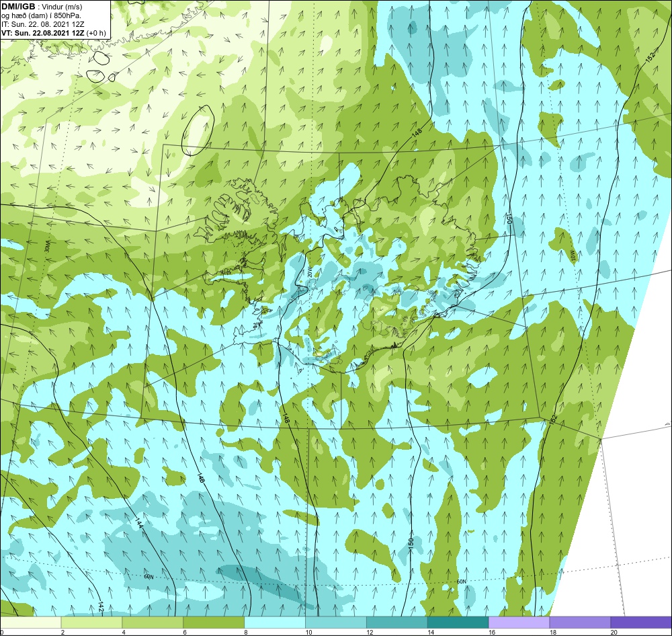Pick the palest swatch below 2 m/s
Image resolution: width=672 pixels, height=636 pixels.
point(30,622)
